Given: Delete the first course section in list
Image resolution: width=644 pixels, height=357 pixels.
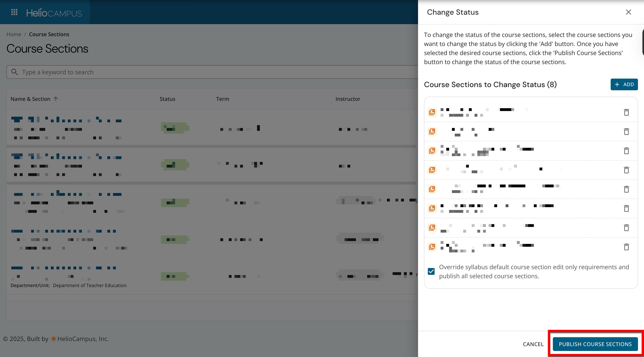Looking at the screenshot, I should [626, 112].
